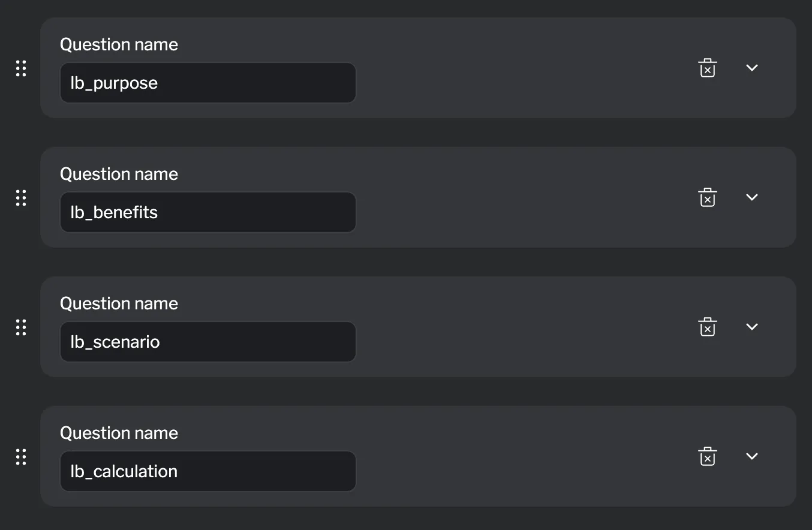
Task: Click inside the lb_purpose name field
Action: click(x=208, y=83)
